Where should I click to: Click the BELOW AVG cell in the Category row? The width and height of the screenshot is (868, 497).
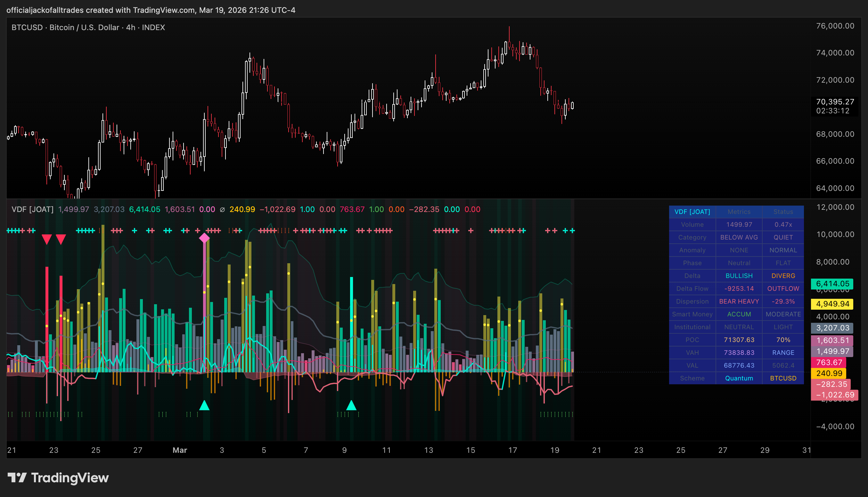click(x=739, y=237)
